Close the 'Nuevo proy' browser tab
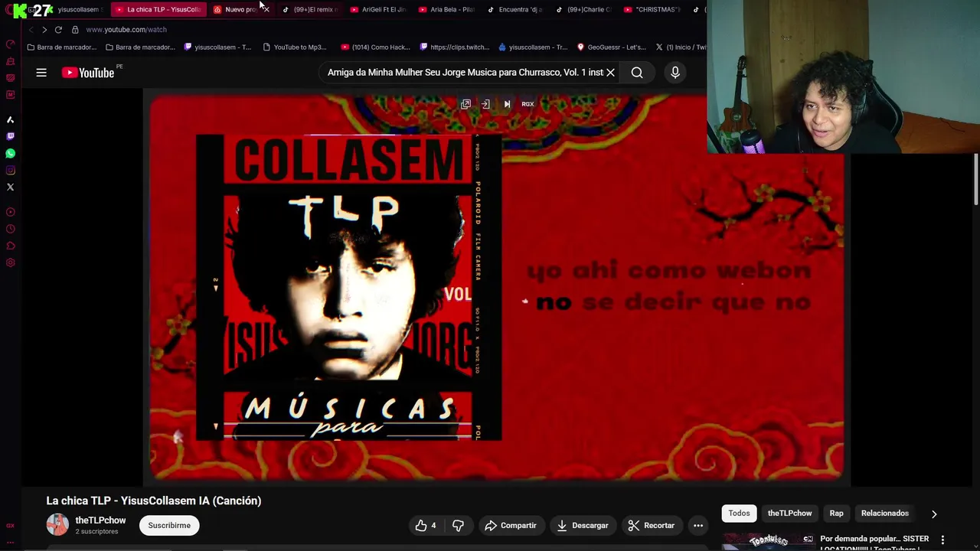 266,9
